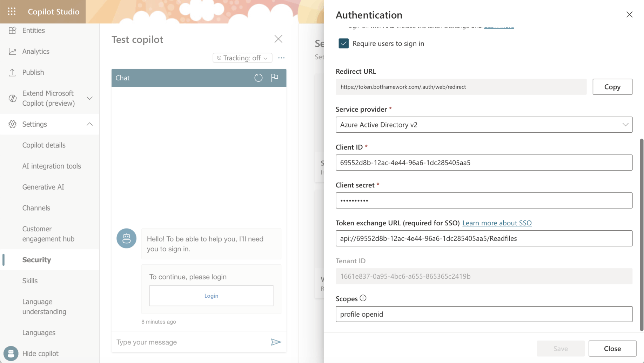Send message using the paper plane icon
The height and width of the screenshot is (363, 644).
point(276,342)
